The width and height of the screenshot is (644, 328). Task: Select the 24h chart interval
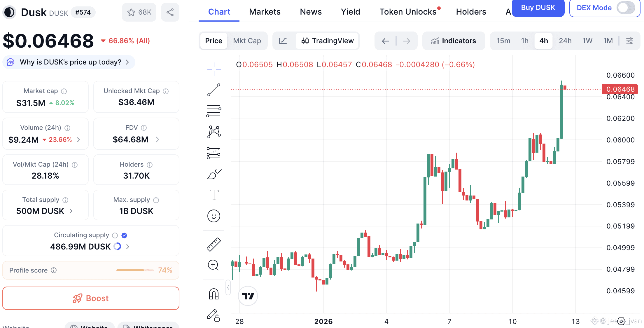pos(565,41)
